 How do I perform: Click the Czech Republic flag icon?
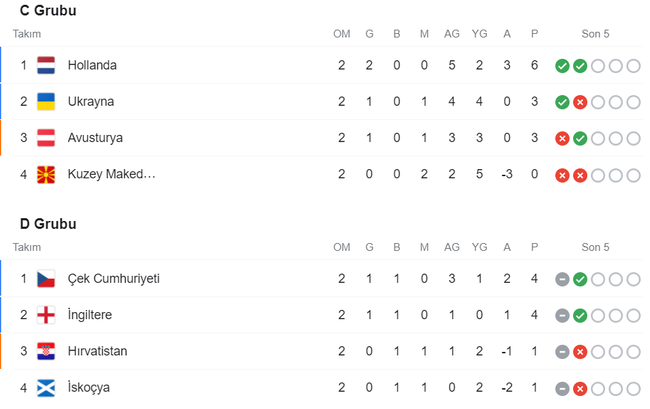46,279
